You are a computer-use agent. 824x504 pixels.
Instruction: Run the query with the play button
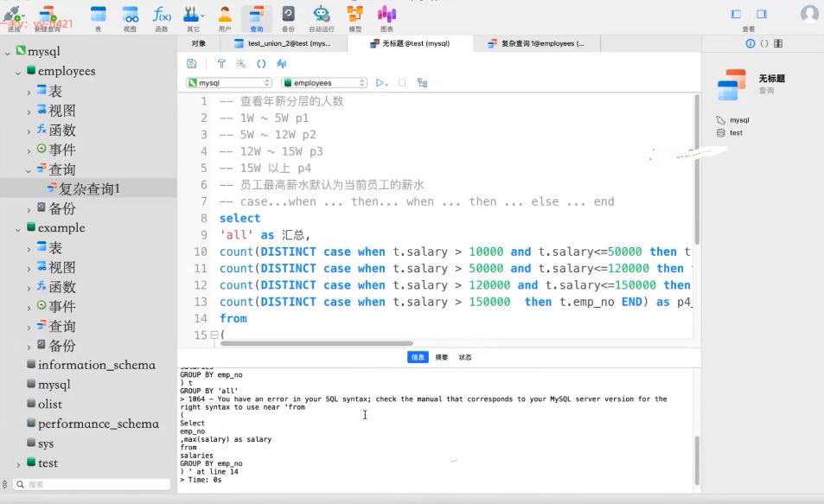pyautogui.click(x=379, y=83)
